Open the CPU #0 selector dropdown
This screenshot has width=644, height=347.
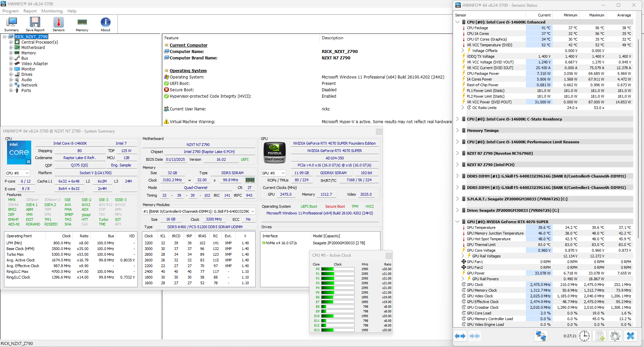(x=17, y=173)
